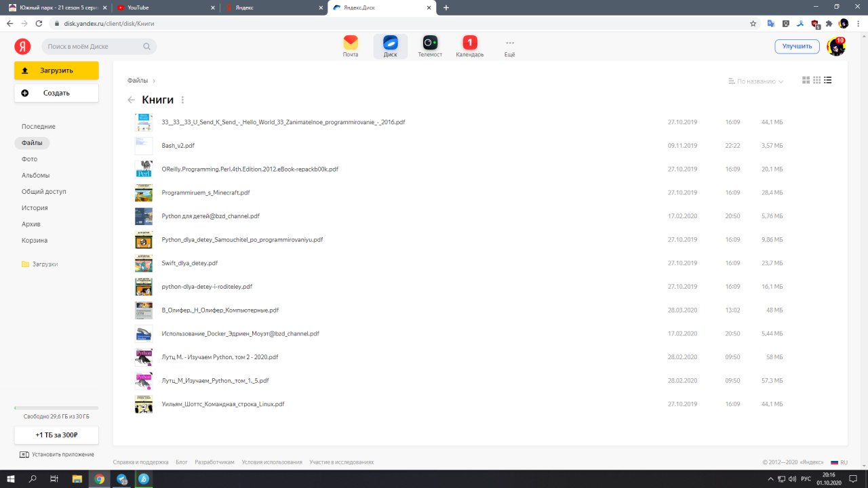Switch to list view
The image size is (868, 488).
(x=828, y=80)
